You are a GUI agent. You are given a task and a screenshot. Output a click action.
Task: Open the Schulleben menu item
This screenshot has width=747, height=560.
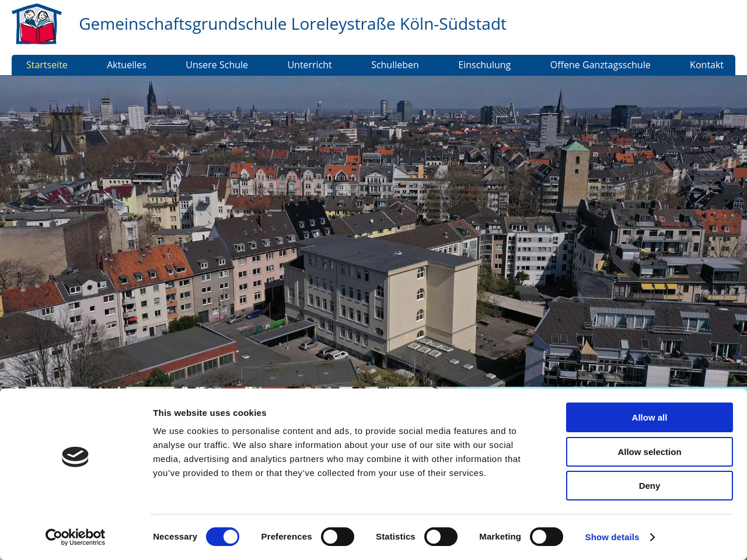(x=395, y=65)
